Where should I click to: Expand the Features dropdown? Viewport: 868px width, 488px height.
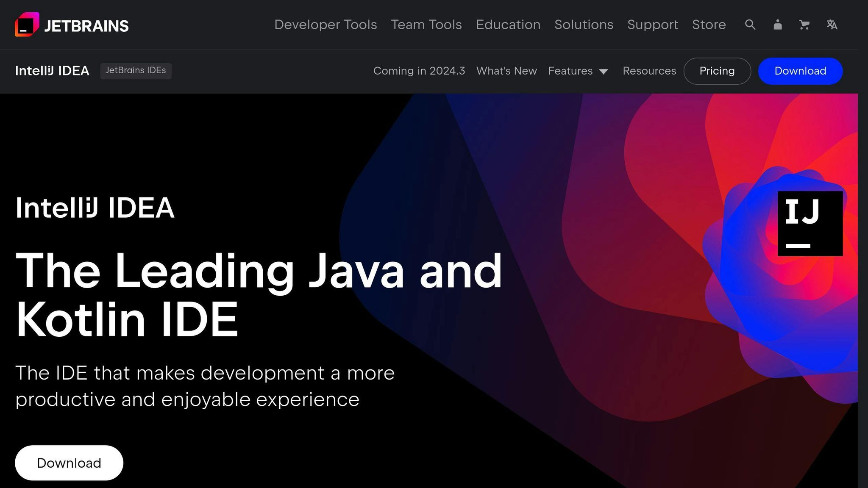tap(570, 71)
